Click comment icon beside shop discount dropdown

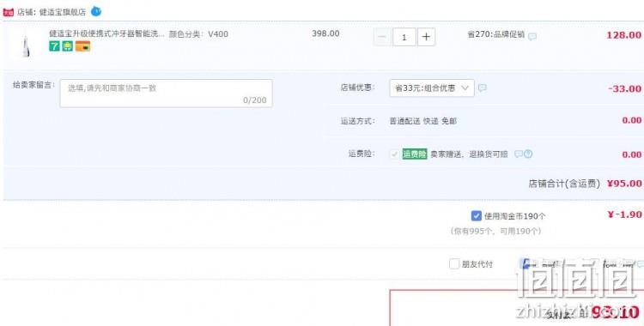(483, 88)
